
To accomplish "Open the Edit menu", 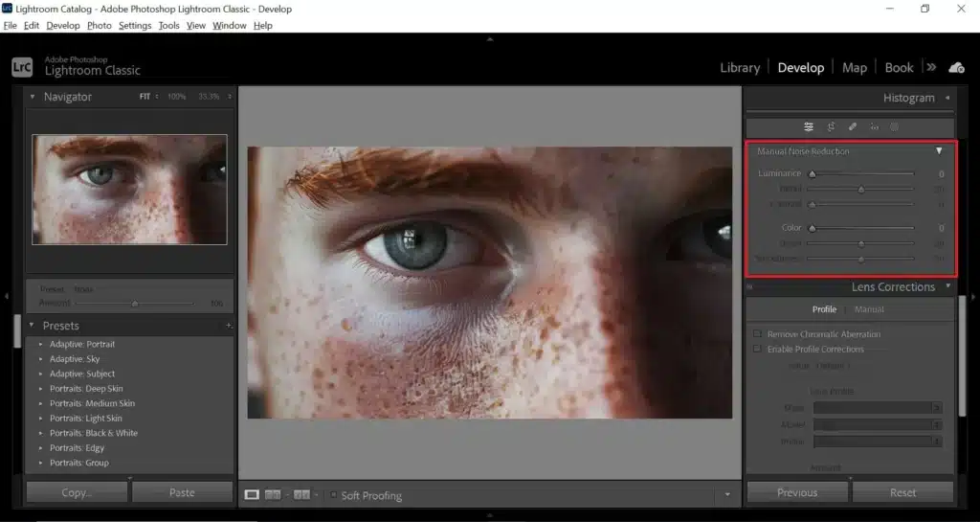I will (32, 26).
